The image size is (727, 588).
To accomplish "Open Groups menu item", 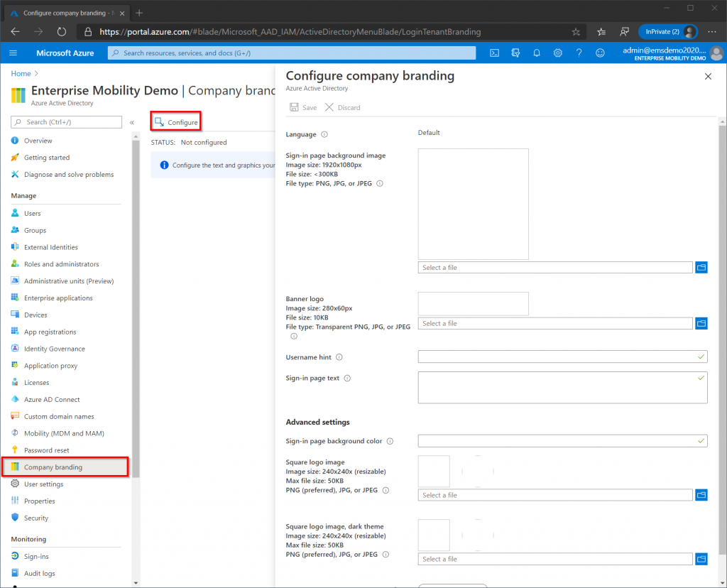I will coord(35,231).
